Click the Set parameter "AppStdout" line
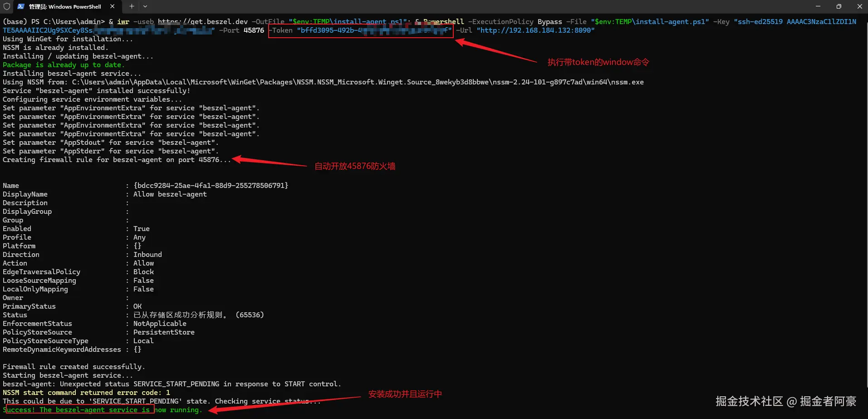Viewport: 868px width, 419px height. click(x=110, y=143)
